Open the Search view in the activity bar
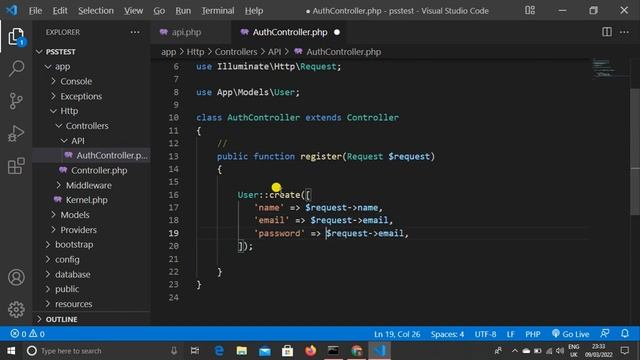 16,68
